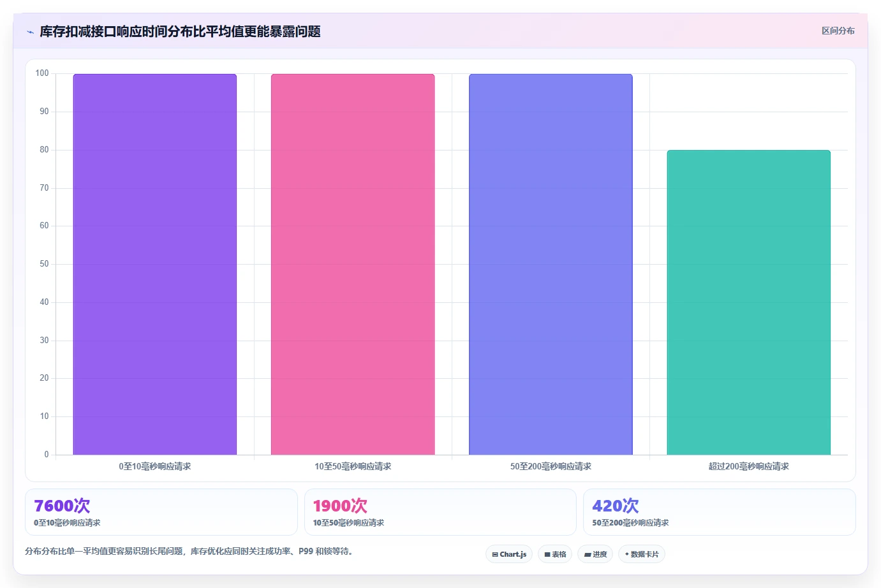Click x-axis label 10至50毫秒响应请求
This screenshot has width=881, height=588.
click(353, 466)
